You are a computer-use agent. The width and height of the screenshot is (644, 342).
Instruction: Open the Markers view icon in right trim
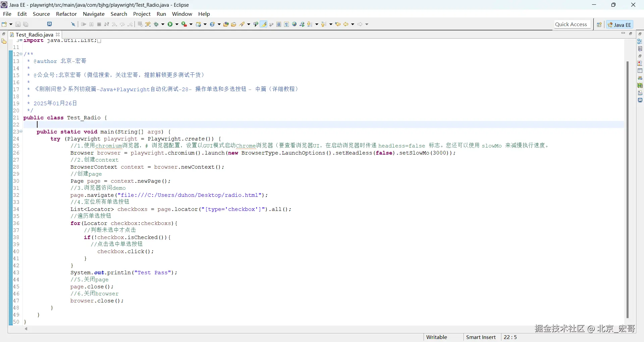tap(640, 63)
